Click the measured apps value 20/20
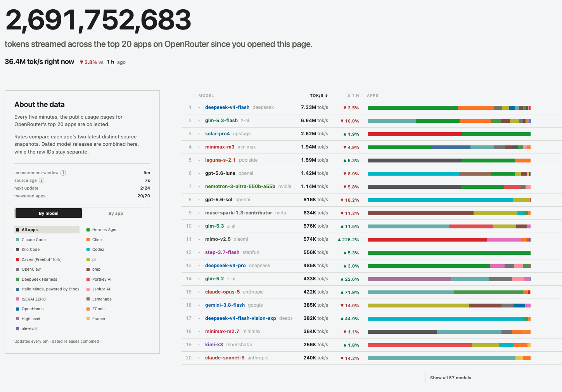 tap(144, 196)
